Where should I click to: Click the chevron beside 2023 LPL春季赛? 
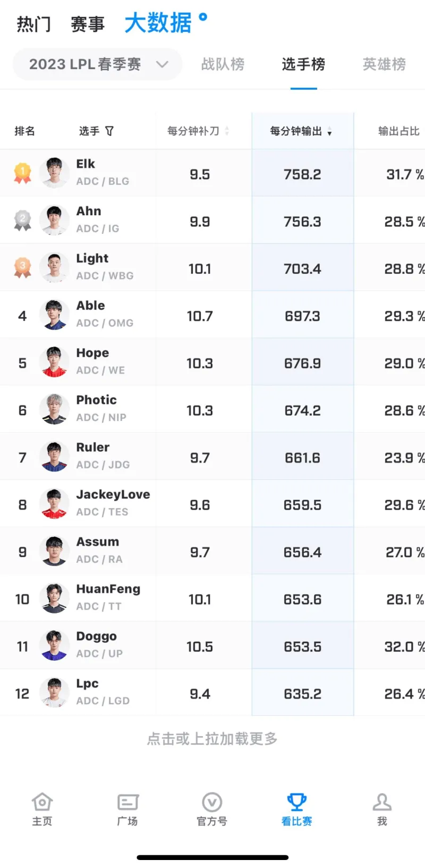[162, 64]
